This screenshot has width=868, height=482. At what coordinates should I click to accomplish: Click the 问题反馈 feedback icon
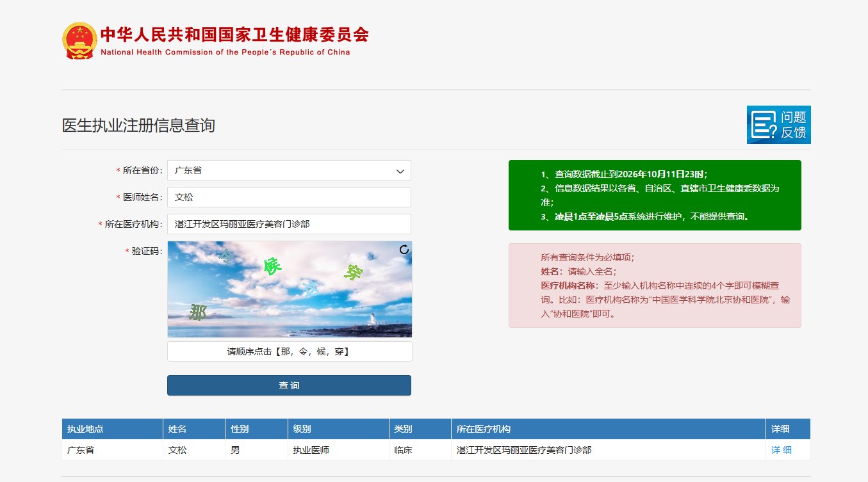[x=778, y=125]
